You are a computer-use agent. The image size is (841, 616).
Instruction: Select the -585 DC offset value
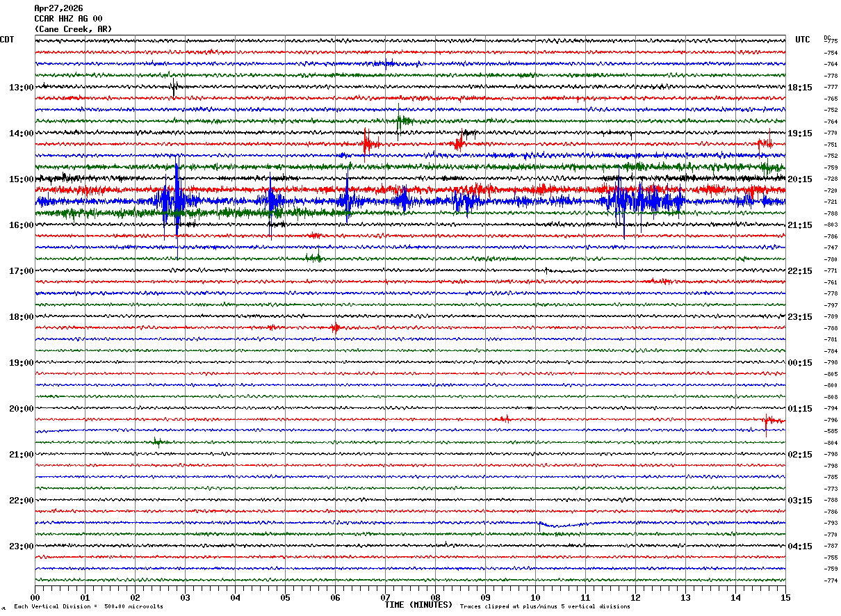(831, 431)
